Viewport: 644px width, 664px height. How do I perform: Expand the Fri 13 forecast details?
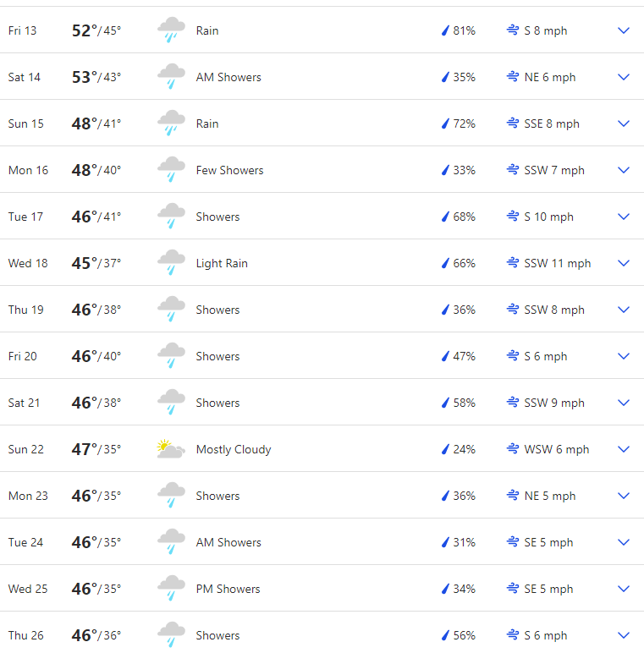point(624,30)
